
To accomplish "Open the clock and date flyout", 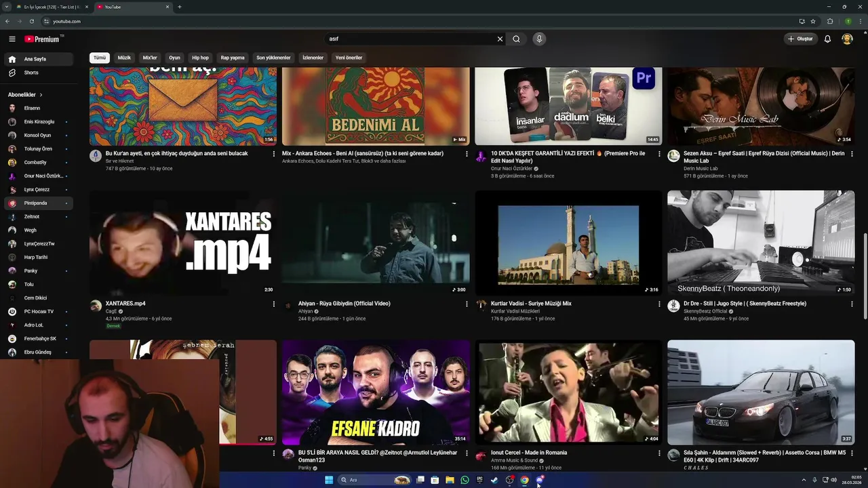I will point(850,480).
